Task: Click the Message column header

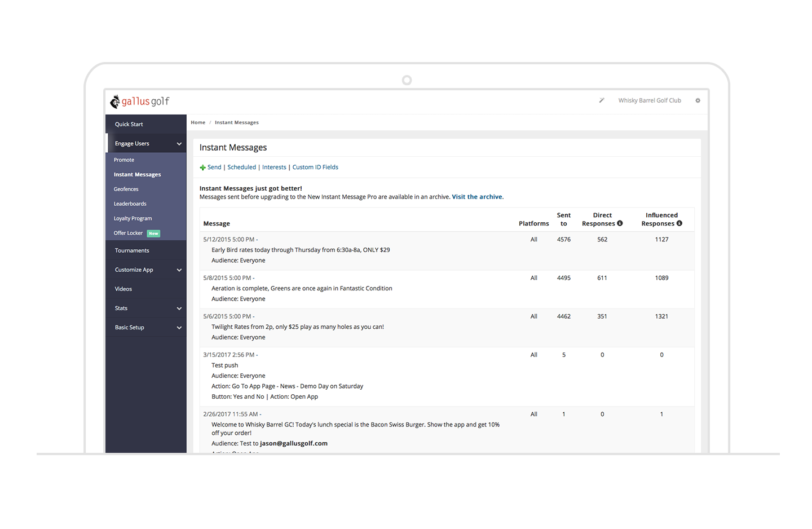Action: [x=217, y=224]
